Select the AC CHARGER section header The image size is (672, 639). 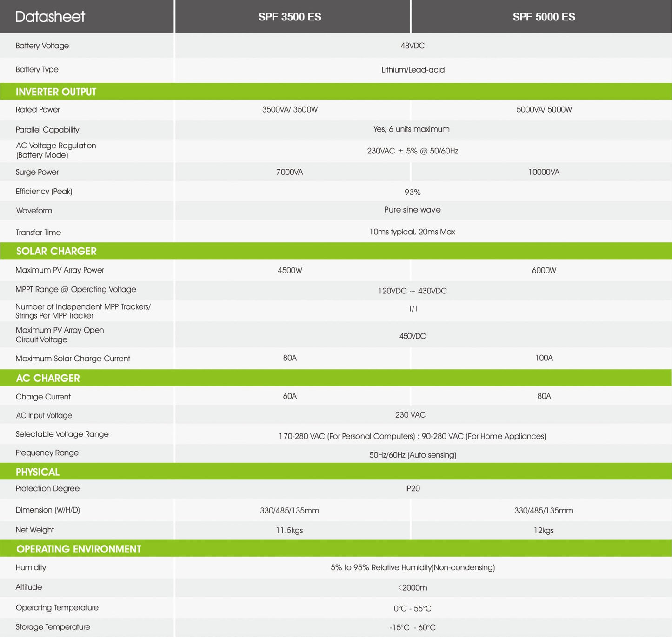pos(48,378)
